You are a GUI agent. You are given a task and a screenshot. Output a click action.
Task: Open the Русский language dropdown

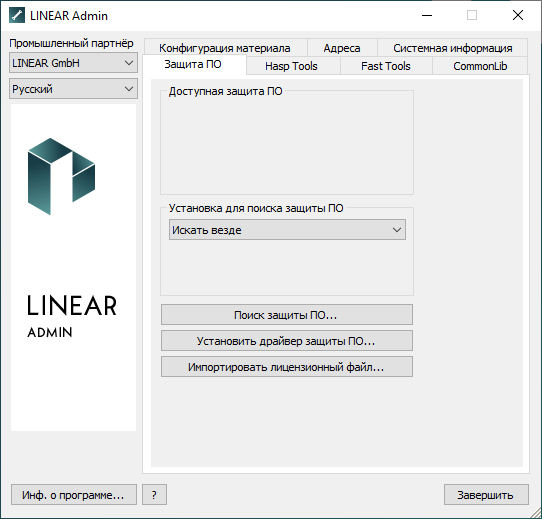point(73,89)
